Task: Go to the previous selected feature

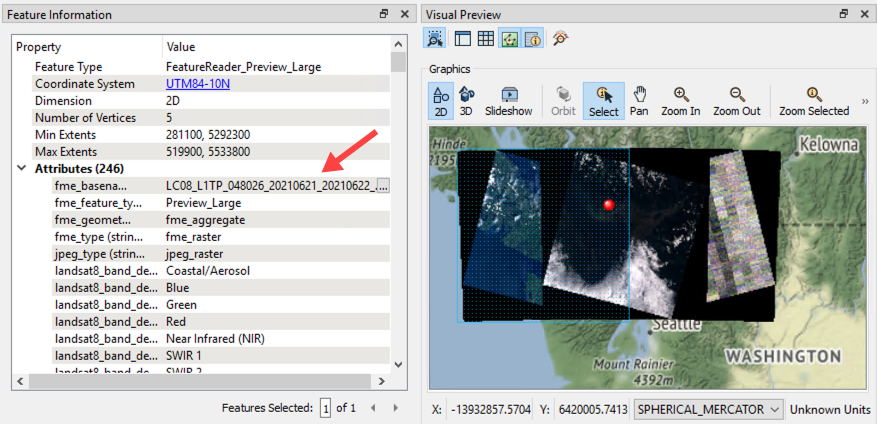Action: (x=374, y=408)
